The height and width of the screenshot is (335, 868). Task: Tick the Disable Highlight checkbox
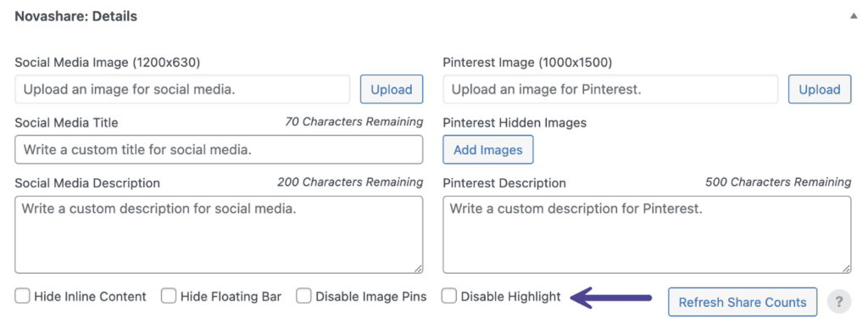tap(449, 296)
